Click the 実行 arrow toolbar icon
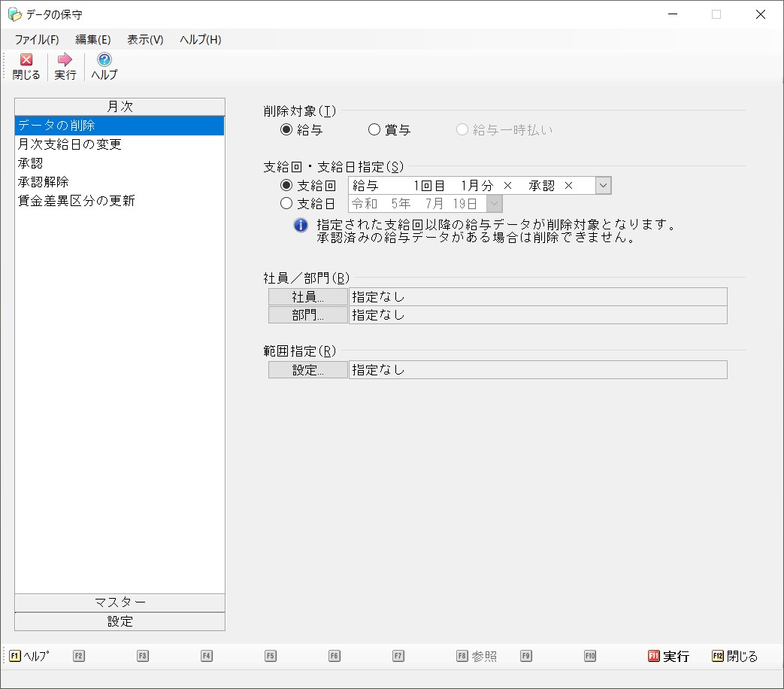This screenshot has height=689, width=784. click(65, 60)
